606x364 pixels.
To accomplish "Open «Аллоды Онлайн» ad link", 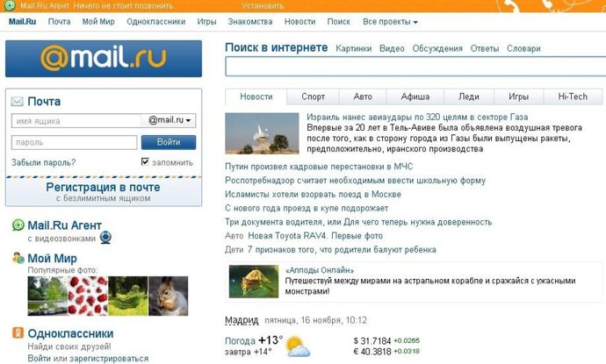I will click(x=320, y=270).
